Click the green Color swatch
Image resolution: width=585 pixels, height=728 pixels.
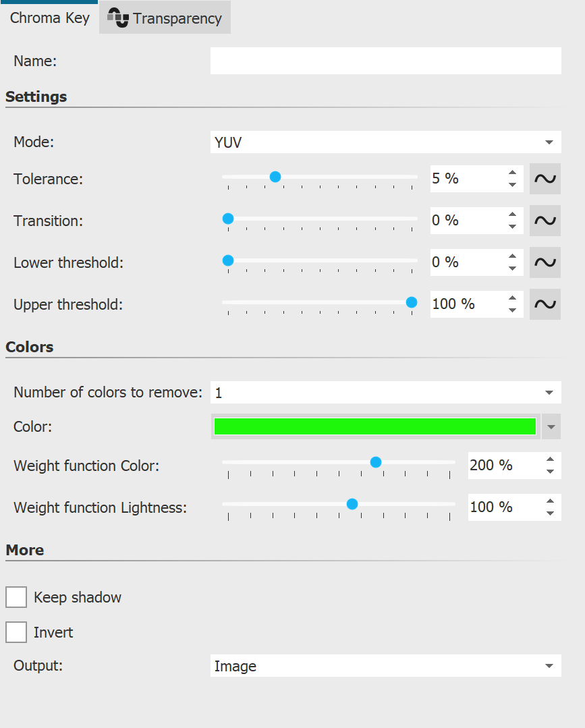pos(374,426)
